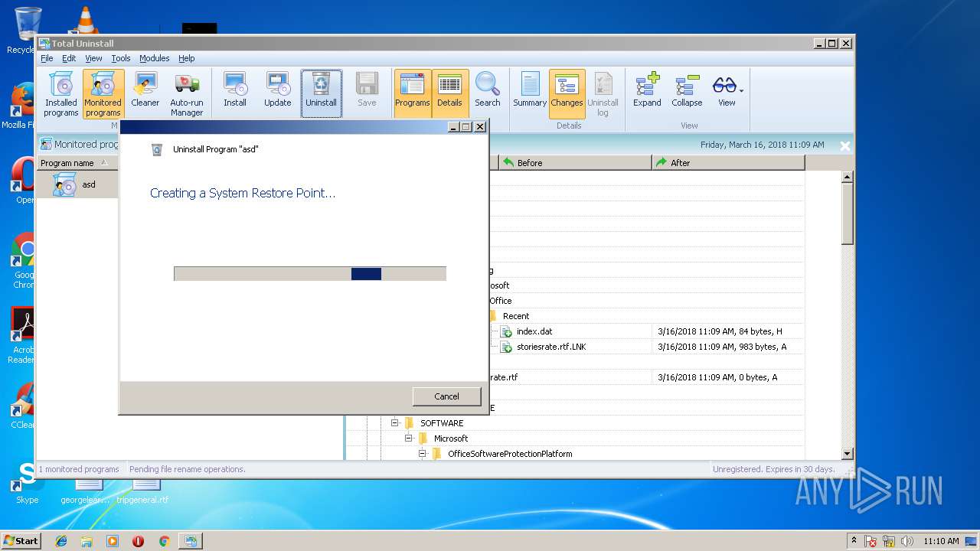This screenshot has height=551, width=980.
Task: Open the Google Chrome desktop shortcut
Action: click(24, 260)
